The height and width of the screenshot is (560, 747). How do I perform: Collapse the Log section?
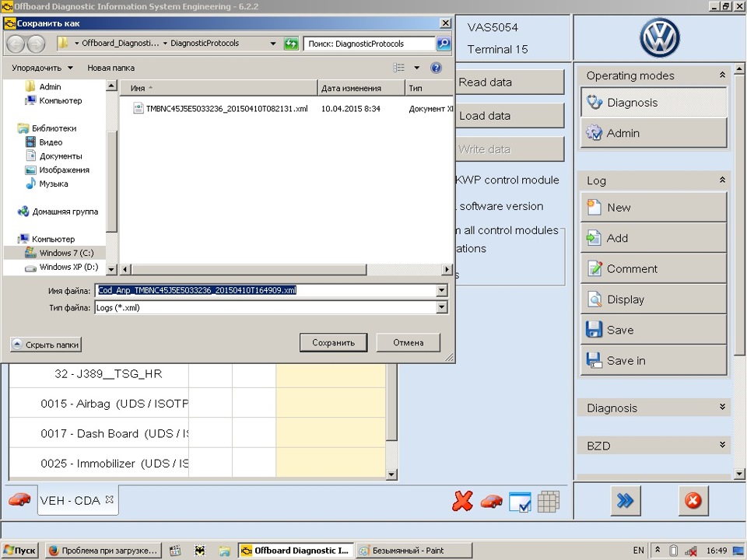tap(722, 180)
